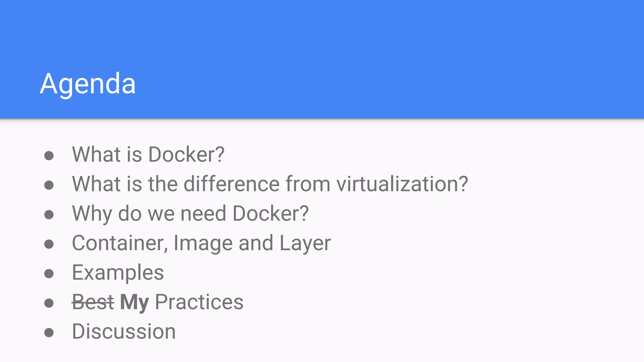This screenshot has width=644, height=362.
Task: Click the bullet dot next to 'Examples'
Action: pos(49,274)
